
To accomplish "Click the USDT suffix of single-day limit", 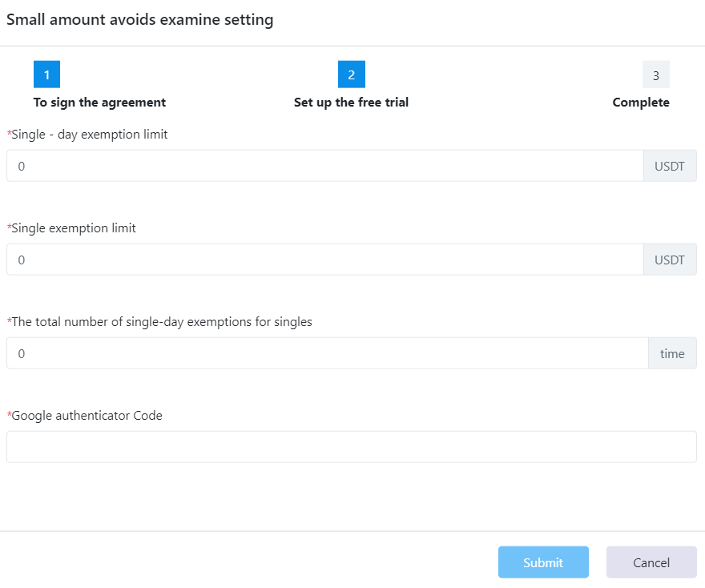I will (x=670, y=166).
